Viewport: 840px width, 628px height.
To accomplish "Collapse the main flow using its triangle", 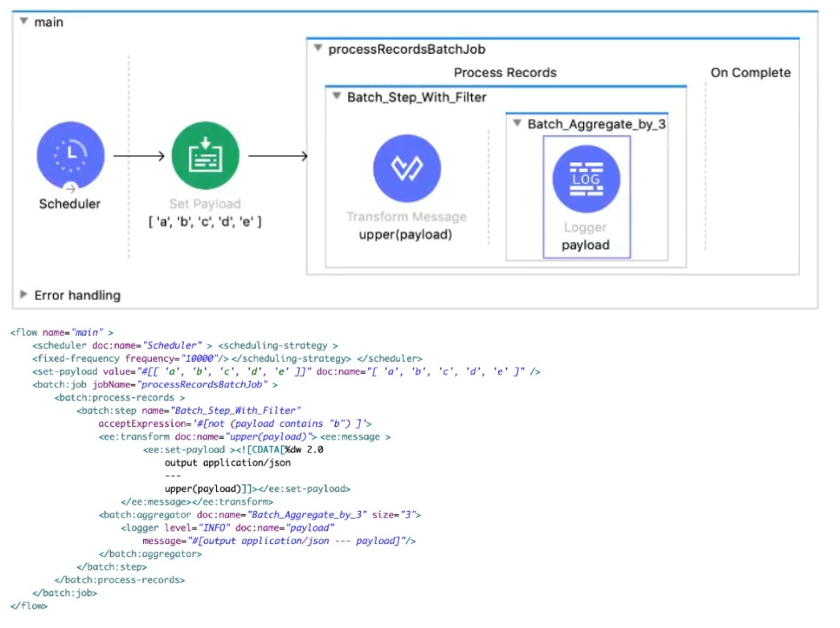I will pos(24,22).
